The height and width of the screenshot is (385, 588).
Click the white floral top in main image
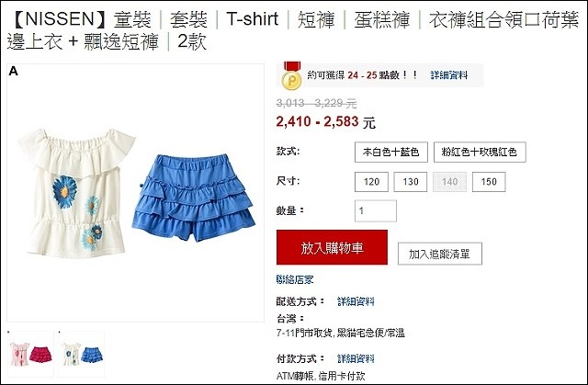(x=77, y=193)
